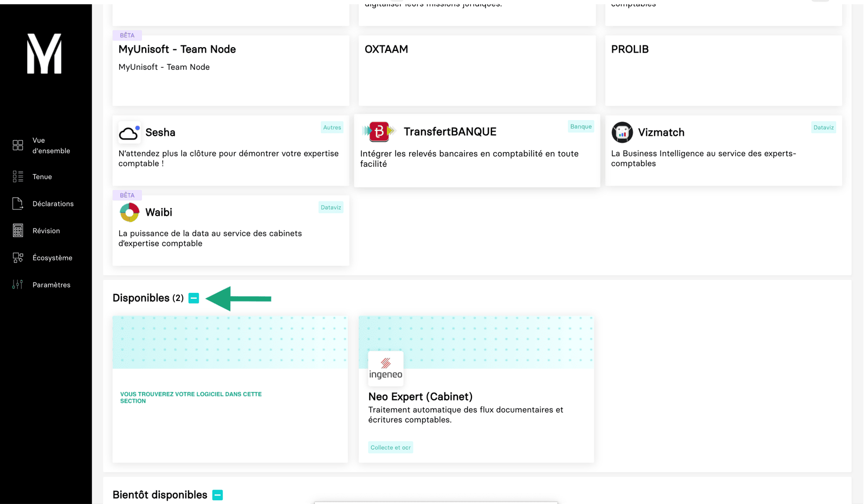Image resolution: width=867 pixels, height=504 pixels.
Task: Click the BÊTA badge above Waibi
Action: click(127, 195)
